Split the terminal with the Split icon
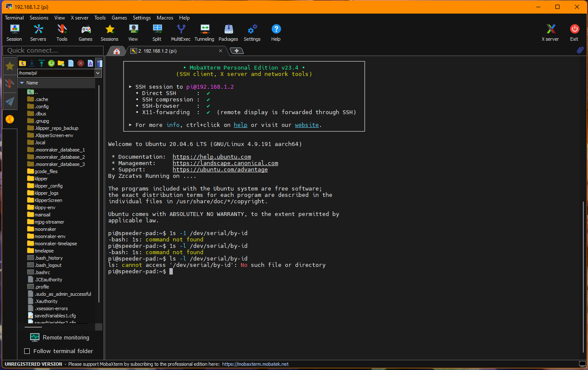588x370 pixels. [x=157, y=33]
